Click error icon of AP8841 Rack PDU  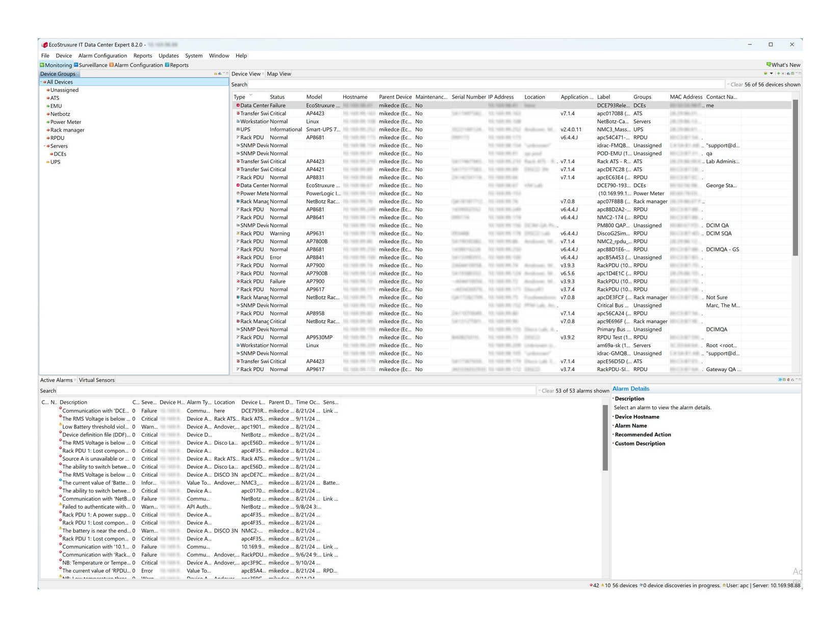(x=238, y=257)
